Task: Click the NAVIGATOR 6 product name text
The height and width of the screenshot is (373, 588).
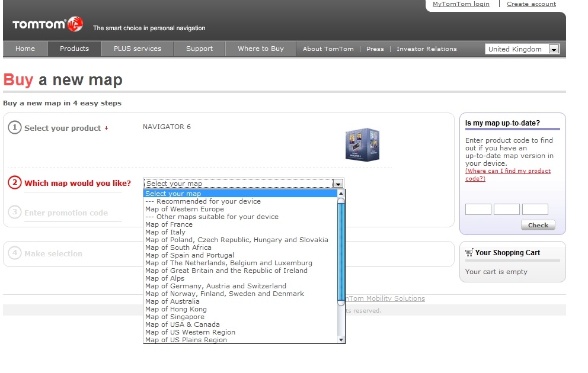Action: tap(167, 127)
